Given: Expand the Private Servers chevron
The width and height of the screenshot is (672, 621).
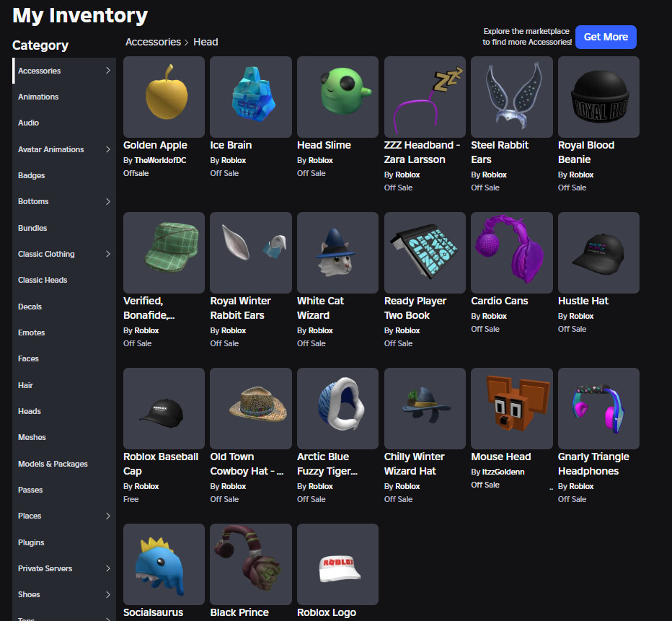Looking at the screenshot, I should coord(108,569).
